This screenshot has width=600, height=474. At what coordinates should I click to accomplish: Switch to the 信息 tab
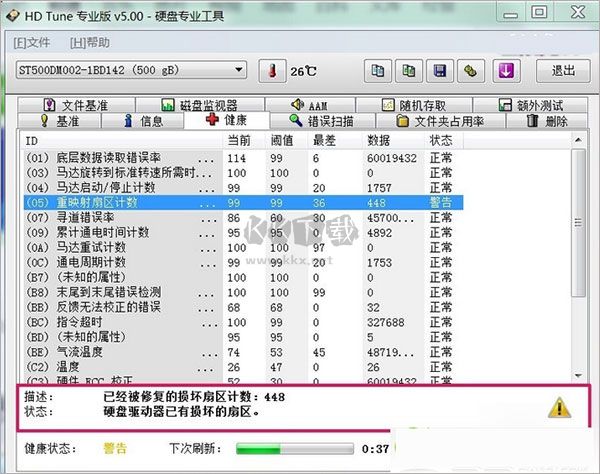coord(142,121)
